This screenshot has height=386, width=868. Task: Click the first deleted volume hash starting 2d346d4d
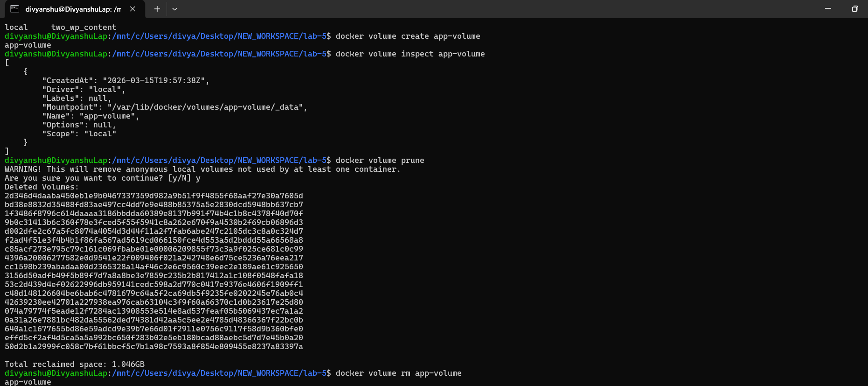click(153, 196)
